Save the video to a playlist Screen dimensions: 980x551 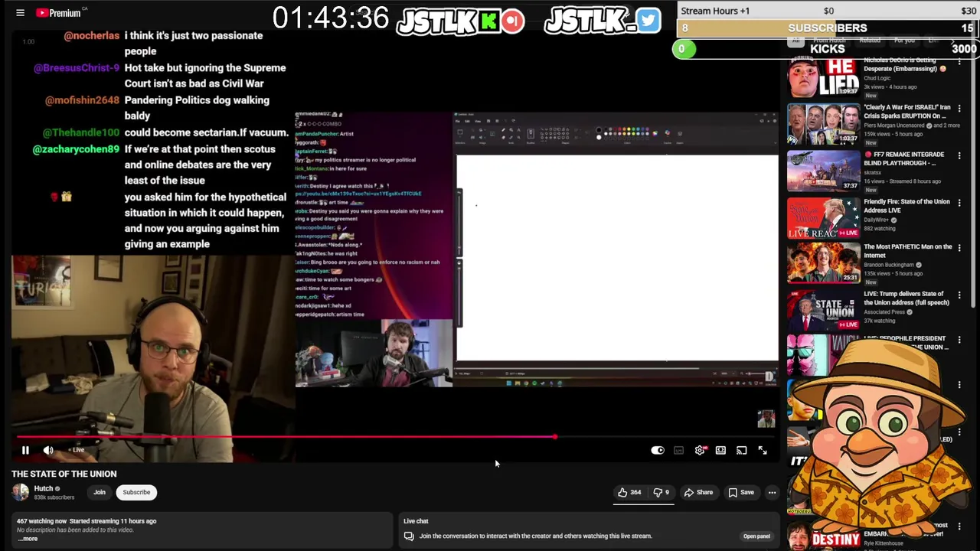(741, 492)
